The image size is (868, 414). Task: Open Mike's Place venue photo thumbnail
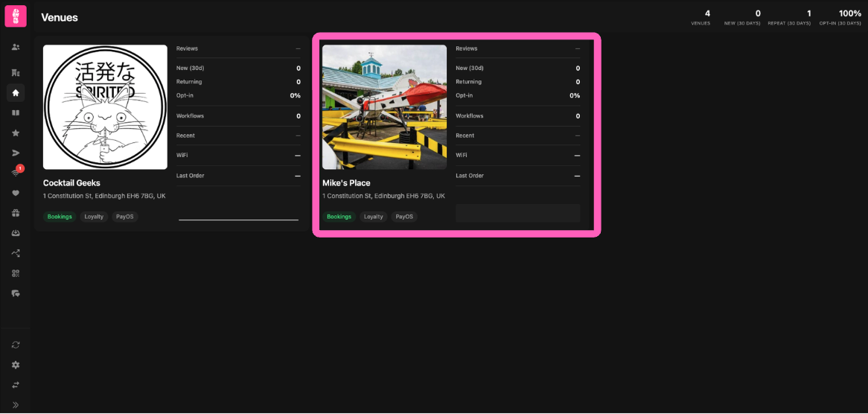click(384, 107)
